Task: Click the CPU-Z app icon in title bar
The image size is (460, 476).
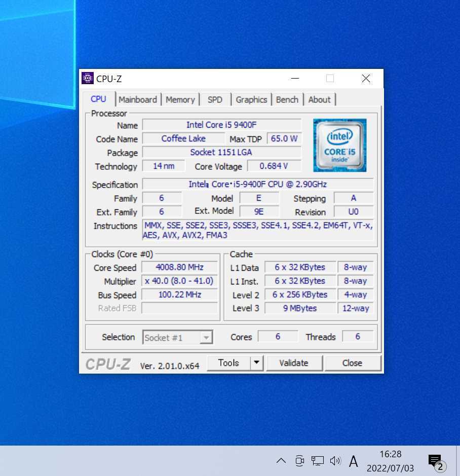Action: tap(87, 79)
